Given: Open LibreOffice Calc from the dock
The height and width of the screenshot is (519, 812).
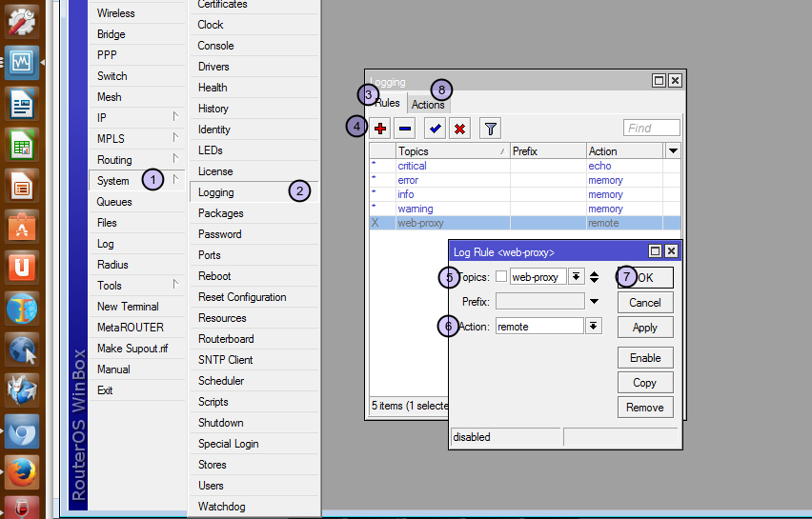Looking at the screenshot, I should [x=21, y=145].
